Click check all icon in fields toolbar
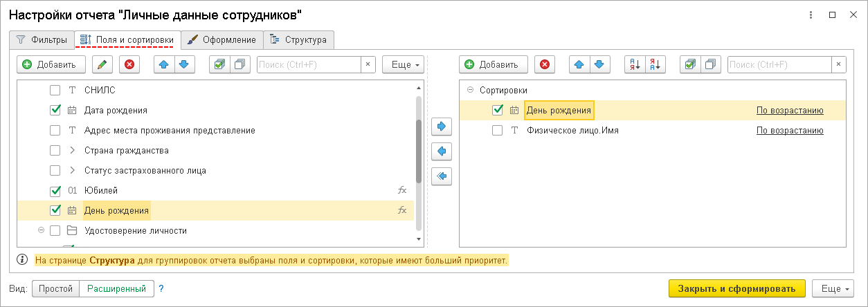Viewport: 868px width, 307px height. (219, 64)
